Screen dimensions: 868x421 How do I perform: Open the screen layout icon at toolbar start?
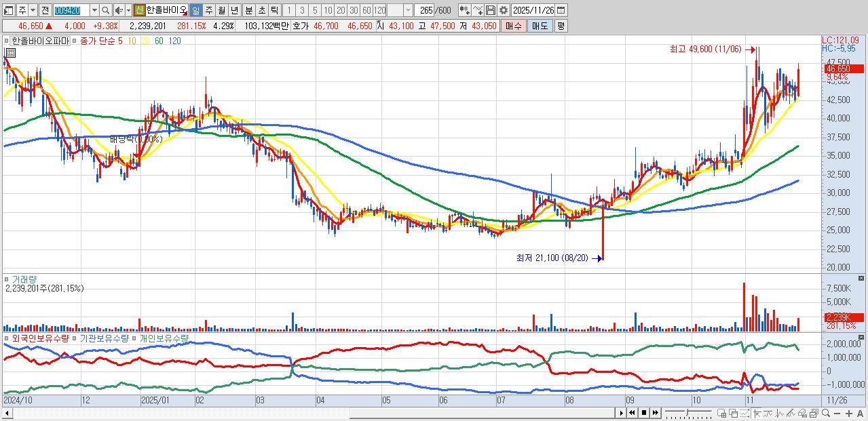coord(8,10)
